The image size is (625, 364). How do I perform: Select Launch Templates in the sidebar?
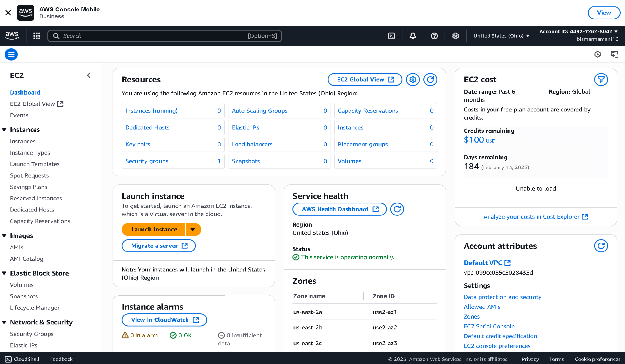(x=35, y=164)
